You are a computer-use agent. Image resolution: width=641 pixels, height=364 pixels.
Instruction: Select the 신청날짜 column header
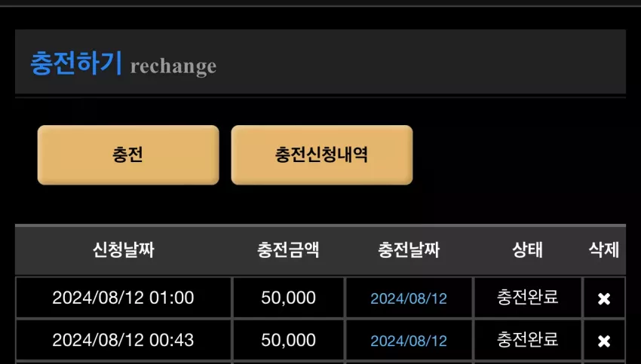click(124, 249)
